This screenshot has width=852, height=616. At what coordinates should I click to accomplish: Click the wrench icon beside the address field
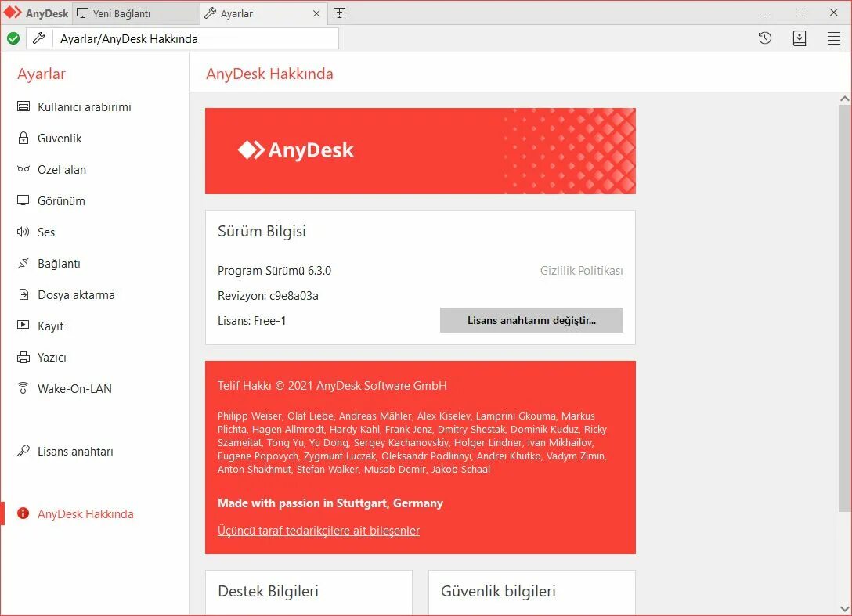(x=38, y=38)
